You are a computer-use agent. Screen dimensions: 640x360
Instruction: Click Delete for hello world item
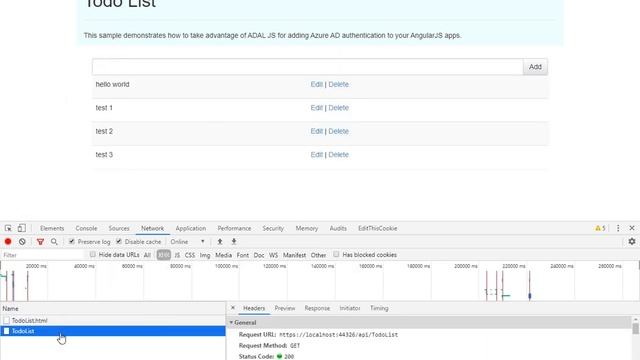pos(338,84)
